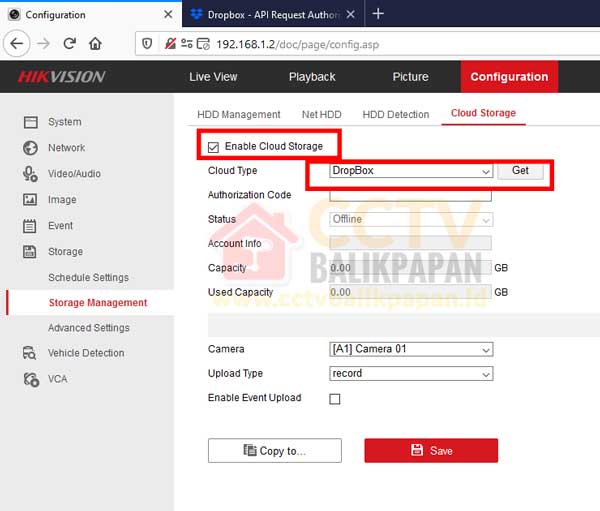Screen dimensions: 600x511
Task: Open the Picture tab
Action: coord(411,77)
